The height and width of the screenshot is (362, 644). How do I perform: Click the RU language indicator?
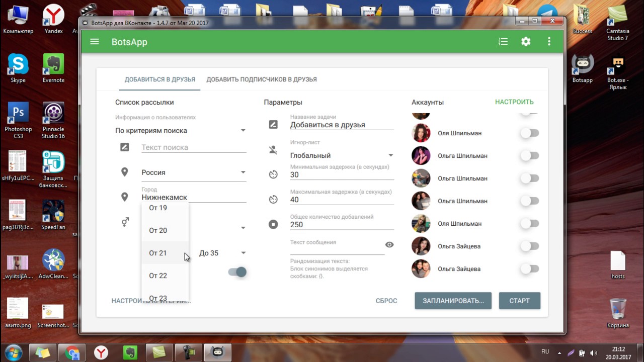tap(545, 351)
